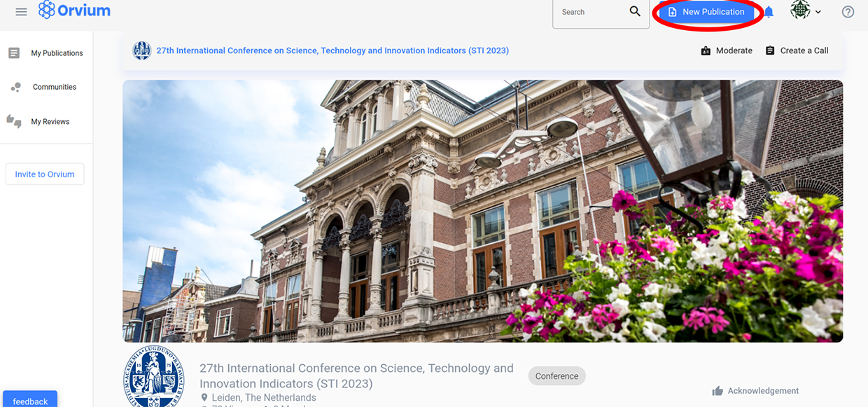The height and width of the screenshot is (407, 868).
Task: Click the Conference type chip
Action: (x=556, y=376)
